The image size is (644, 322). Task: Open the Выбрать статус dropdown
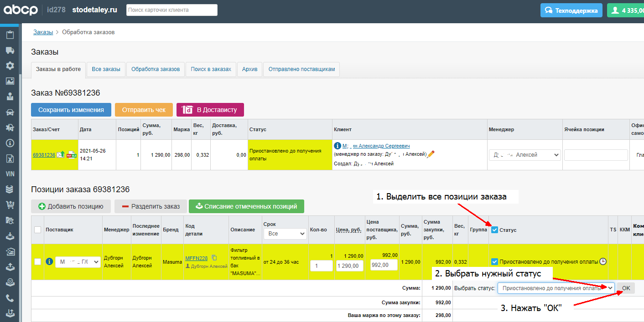[x=556, y=288]
